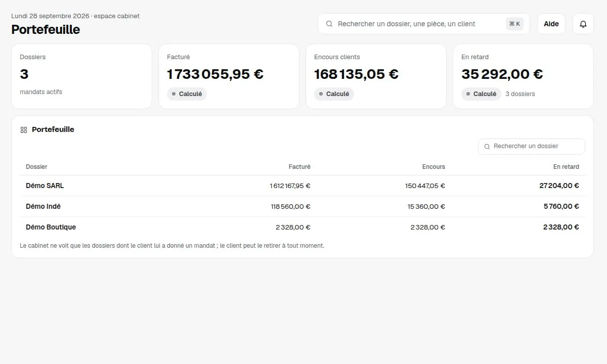Screen dimensions: 607x364
Task: Click the 168 135,05 € total
Action: pos(356,74)
